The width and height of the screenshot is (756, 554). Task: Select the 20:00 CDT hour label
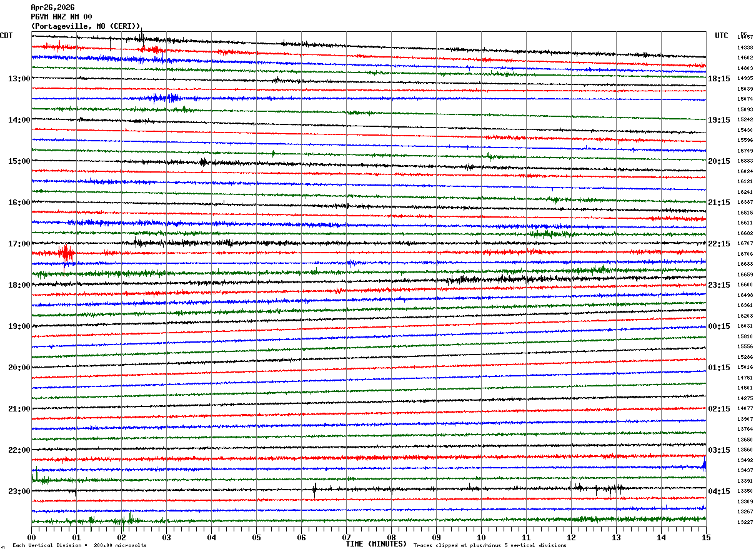(x=19, y=368)
